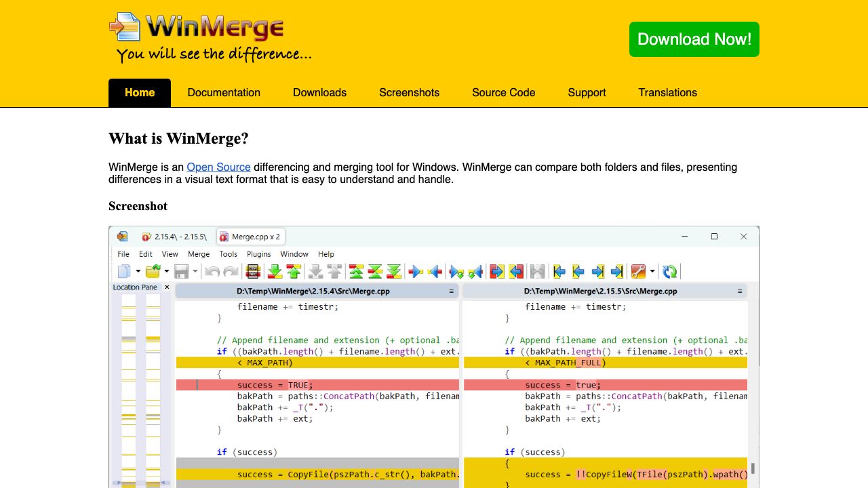Open Merge menu in WinMerge screenshot
The height and width of the screenshot is (488, 868).
coord(199,254)
